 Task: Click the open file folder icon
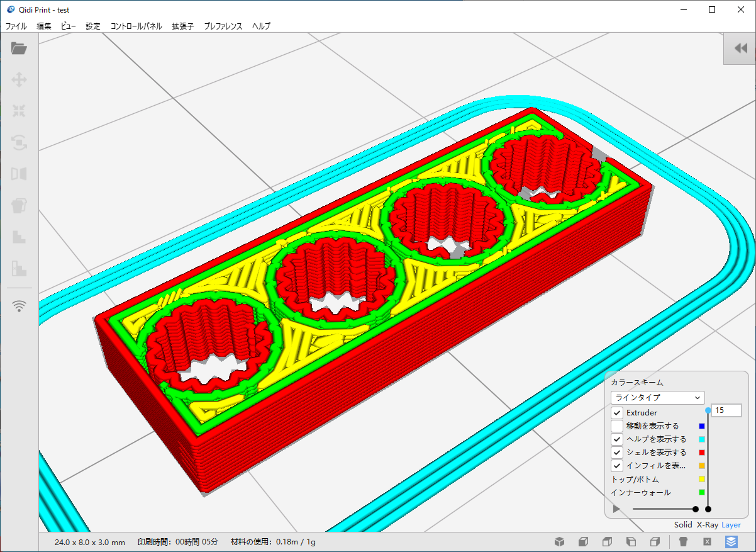(19, 48)
